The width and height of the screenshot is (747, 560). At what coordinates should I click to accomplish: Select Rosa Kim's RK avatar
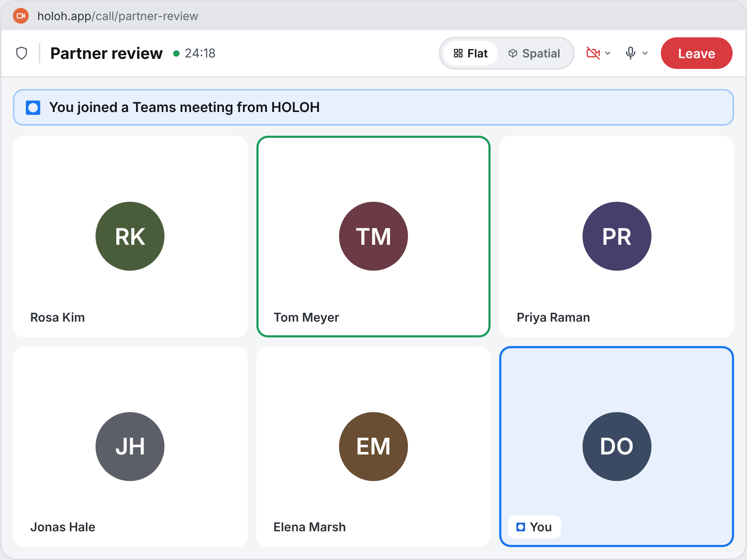(130, 236)
